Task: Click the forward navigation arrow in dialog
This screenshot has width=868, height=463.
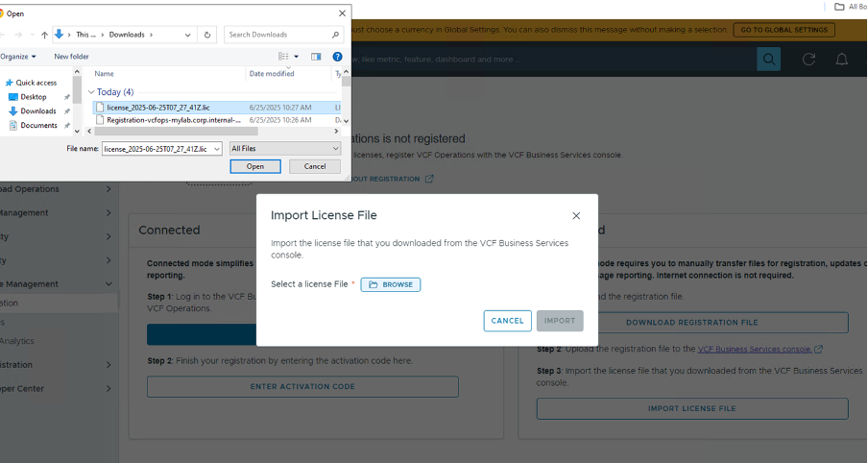Action: pos(18,35)
